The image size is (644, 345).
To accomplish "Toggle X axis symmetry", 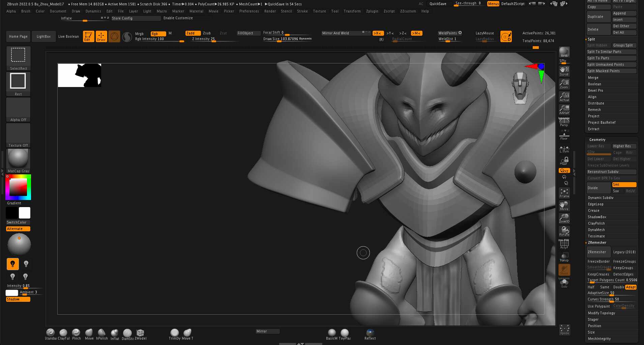I will pyautogui.click(x=378, y=33).
